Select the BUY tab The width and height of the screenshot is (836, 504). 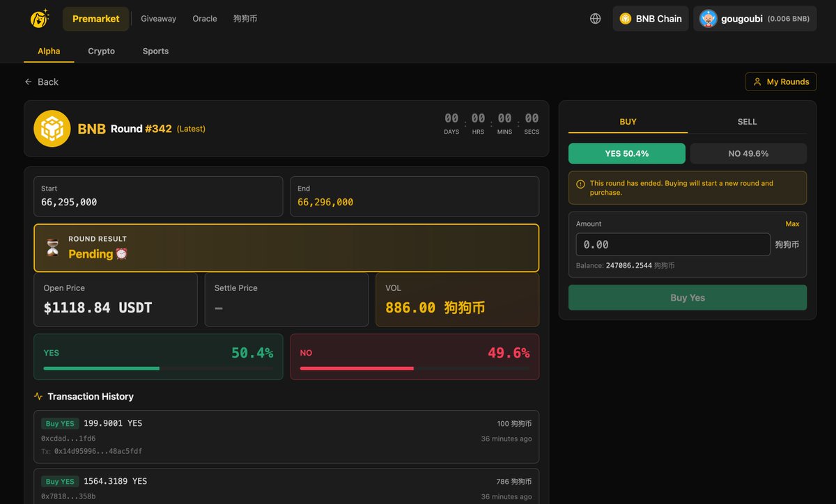tap(628, 122)
